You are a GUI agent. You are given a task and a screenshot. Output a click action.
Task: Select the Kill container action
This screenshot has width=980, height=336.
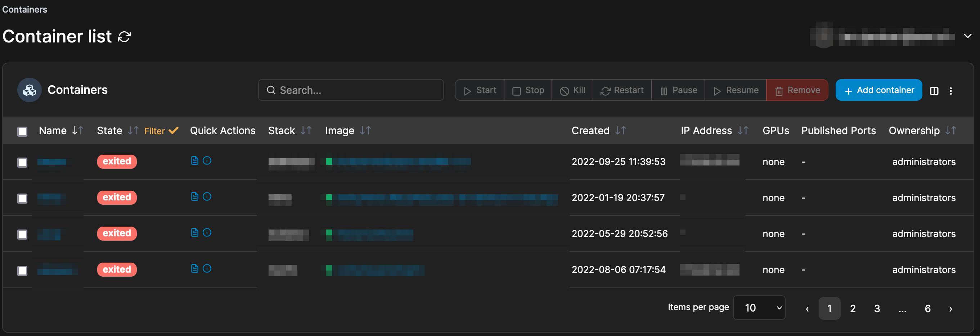coord(572,90)
